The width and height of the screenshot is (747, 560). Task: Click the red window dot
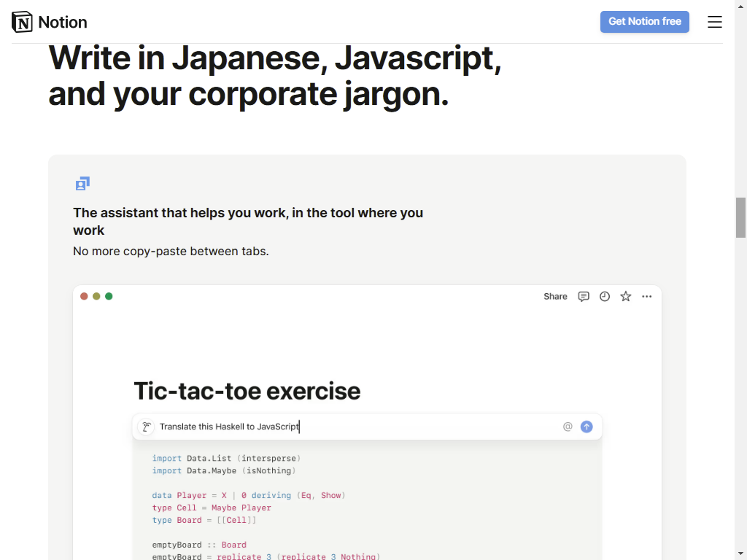point(84,296)
